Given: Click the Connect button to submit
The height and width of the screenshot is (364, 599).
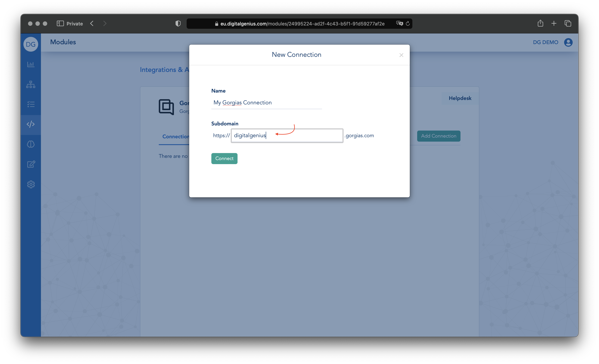Looking at the screenshot, I should [x=224, y=158].
